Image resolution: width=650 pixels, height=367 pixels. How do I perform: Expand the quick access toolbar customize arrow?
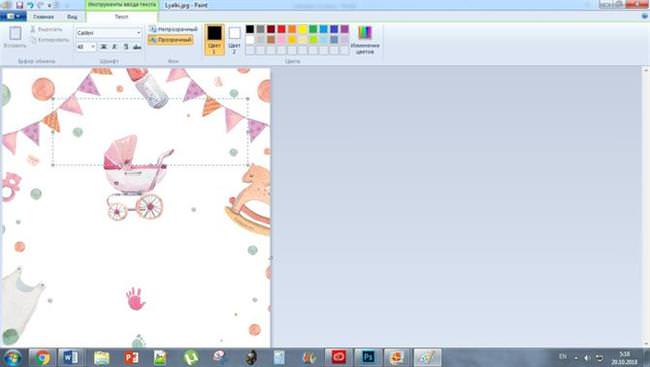[x=50, y=5]
